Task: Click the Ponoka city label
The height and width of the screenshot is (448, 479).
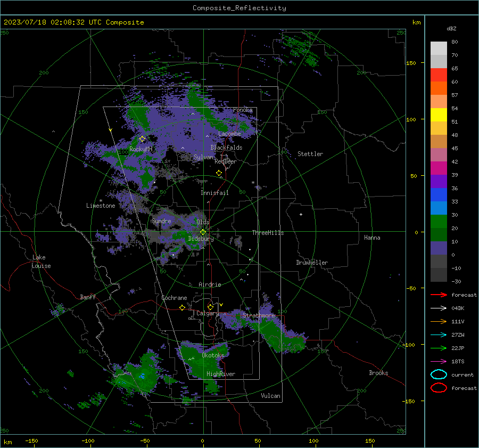Action: (x=243, y=110)
